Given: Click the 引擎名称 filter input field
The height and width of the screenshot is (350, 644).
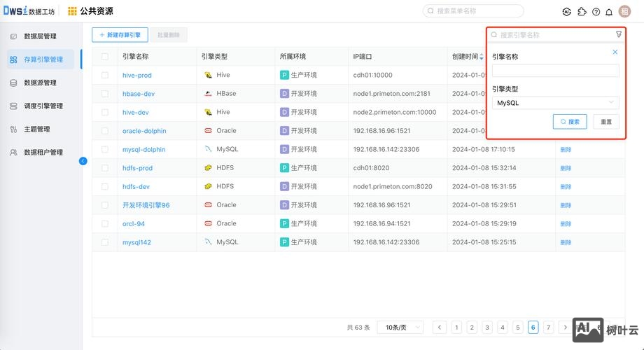Looking at the screenshot, I should pos(555,71).
